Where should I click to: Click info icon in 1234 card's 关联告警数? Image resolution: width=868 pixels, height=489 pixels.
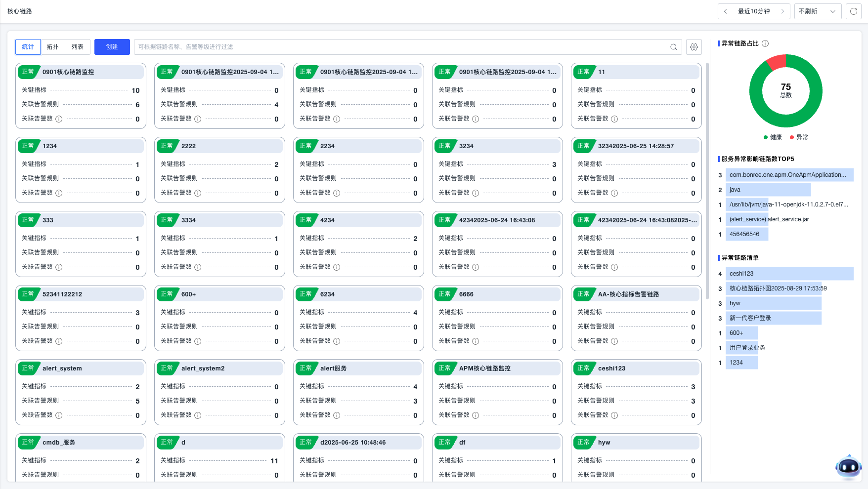(x=59, y=193)
